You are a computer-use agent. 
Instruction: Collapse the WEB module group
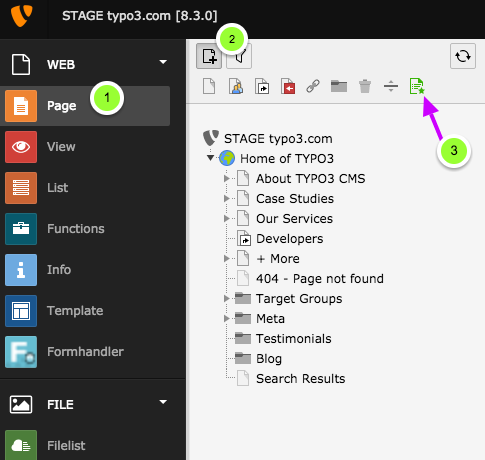click(163, 62)
